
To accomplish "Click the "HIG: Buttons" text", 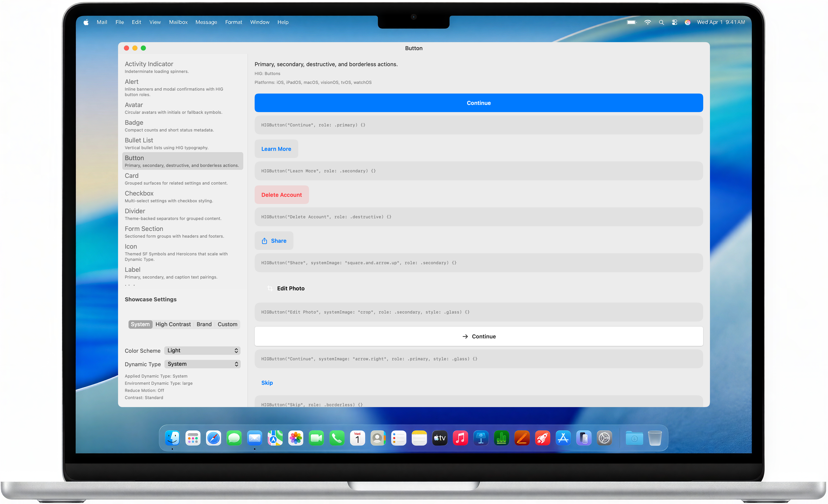I will click(x=267, y=74).
